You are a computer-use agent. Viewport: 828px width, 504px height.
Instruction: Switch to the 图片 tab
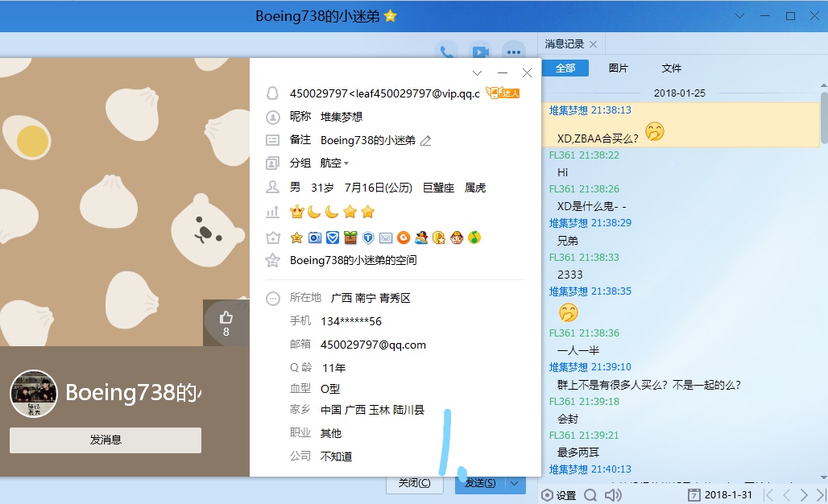619,68
